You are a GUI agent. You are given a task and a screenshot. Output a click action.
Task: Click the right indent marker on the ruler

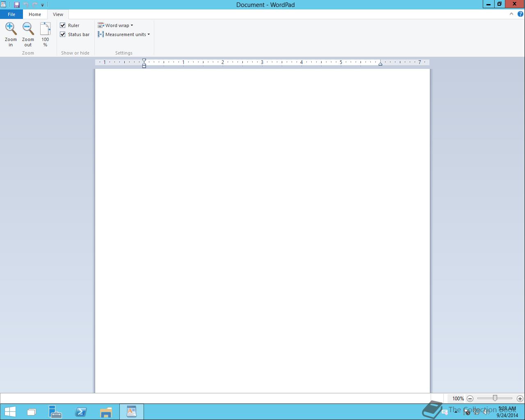(x=380, y=64)
